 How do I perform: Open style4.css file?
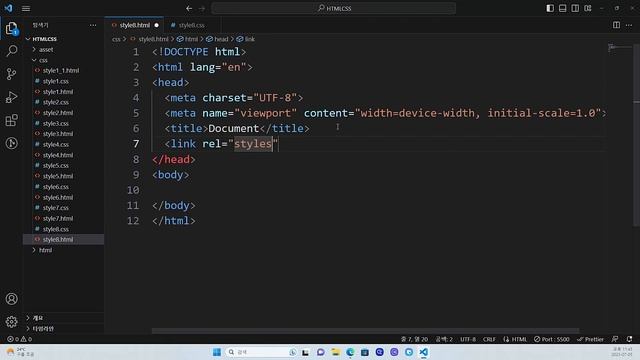[x=63, y=144]
